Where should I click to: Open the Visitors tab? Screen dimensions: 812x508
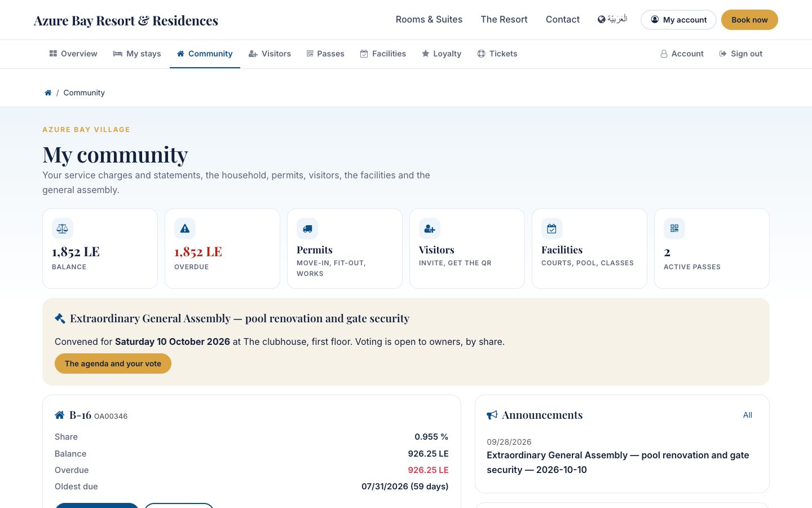click(270, 54)
